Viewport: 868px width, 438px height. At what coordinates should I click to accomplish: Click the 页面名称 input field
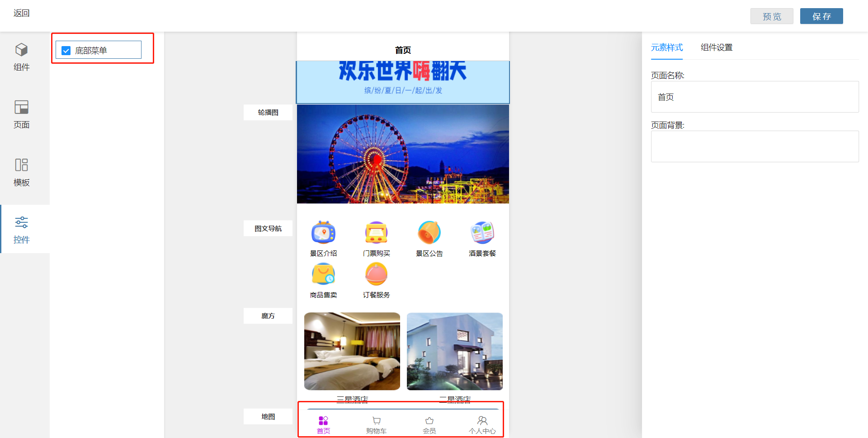click(x=754, y=97)
